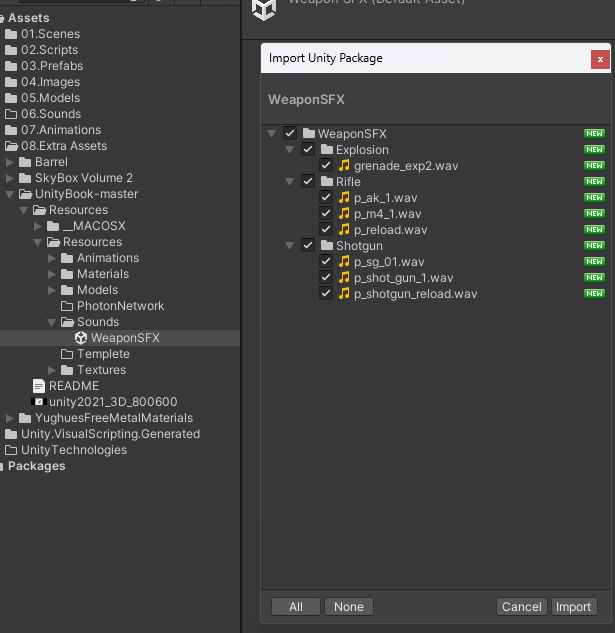Click the Rifle folder icon in import dialog
Image resolution: width=615 pixels, height=633 pixels.
tap(327, 182)
